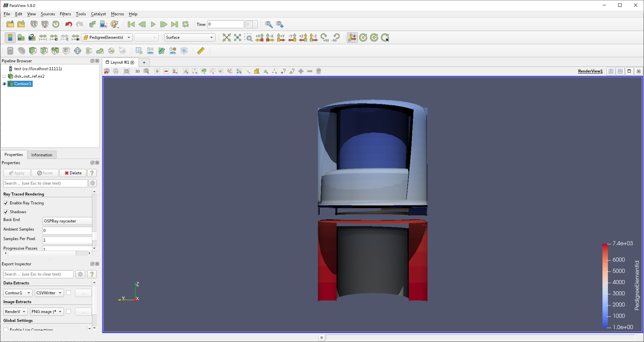Click the Delete button
Screen dimensions: 644x342
tap(73, 173)
